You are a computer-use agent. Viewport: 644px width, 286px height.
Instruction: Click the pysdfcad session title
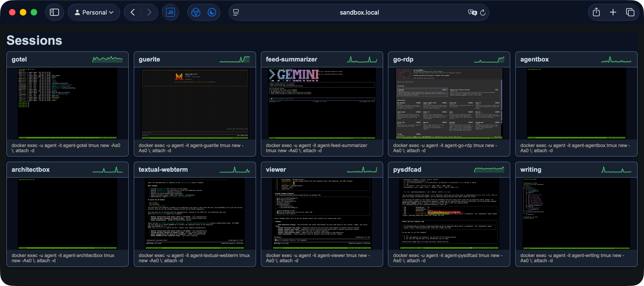point(407,169)
